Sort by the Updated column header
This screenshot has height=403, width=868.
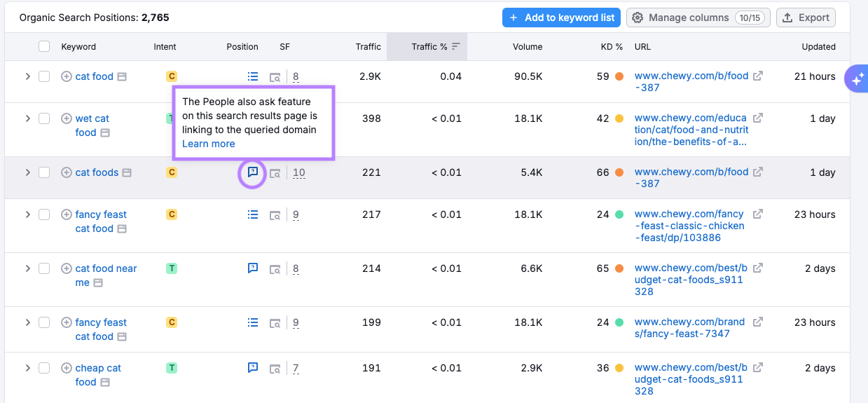(819, 47)
